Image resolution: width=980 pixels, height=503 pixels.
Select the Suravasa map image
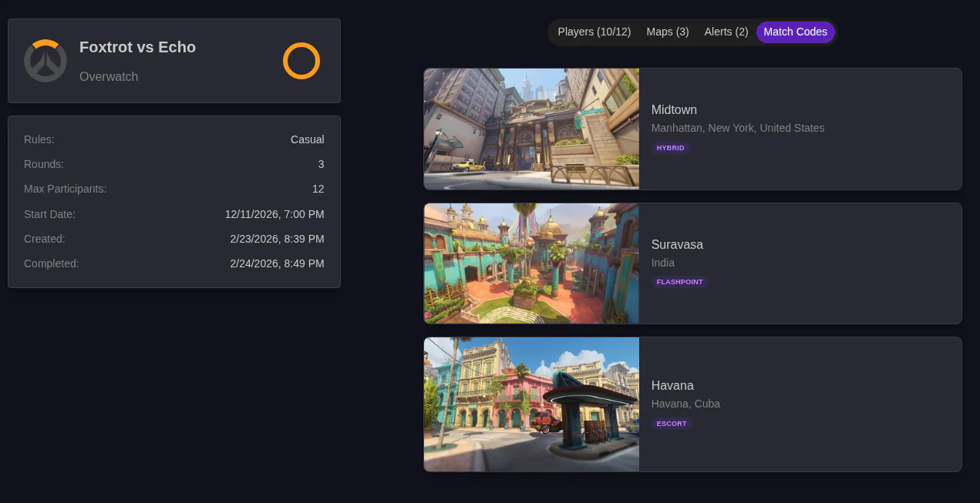(x=531, y=263)
